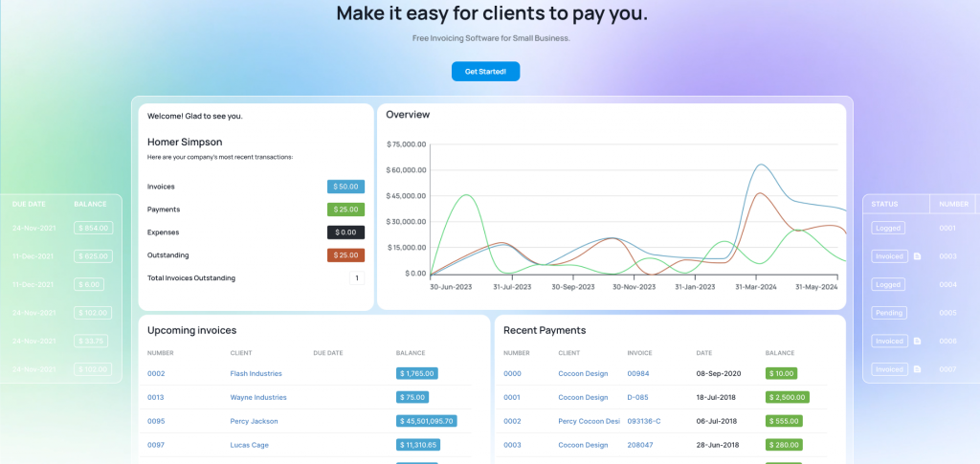Click the Logged status for row 0004
980x464 pixels.
[x=888, y=284]
